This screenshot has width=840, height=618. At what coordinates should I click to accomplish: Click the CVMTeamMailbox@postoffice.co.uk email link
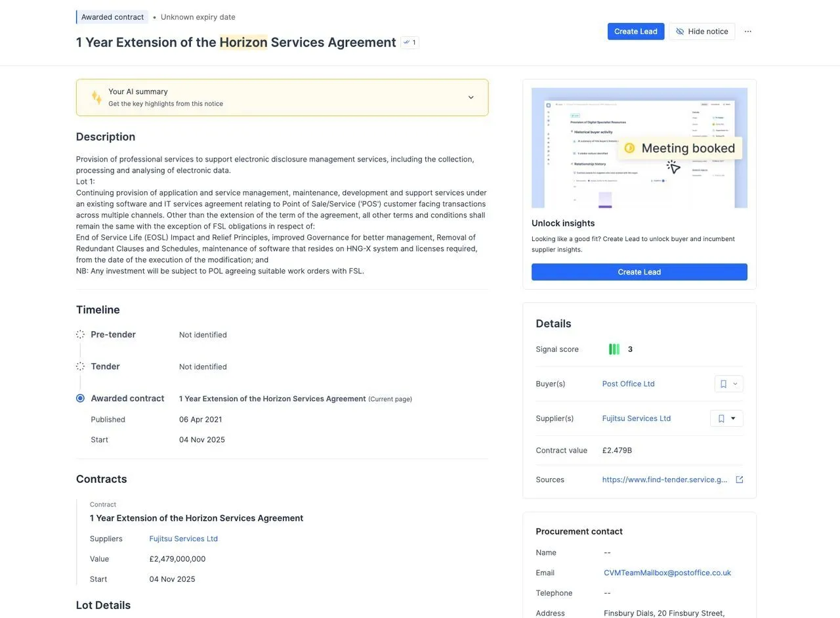667,573
